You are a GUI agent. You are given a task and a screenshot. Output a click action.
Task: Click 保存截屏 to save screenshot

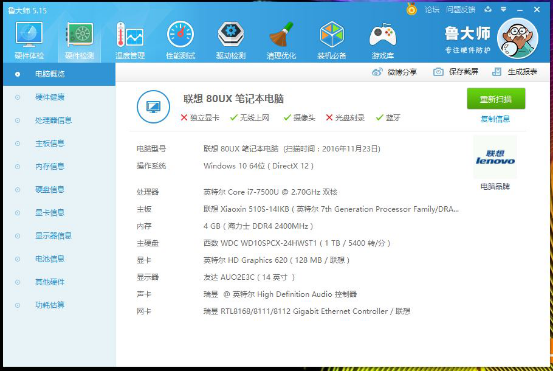coord(456,72)
